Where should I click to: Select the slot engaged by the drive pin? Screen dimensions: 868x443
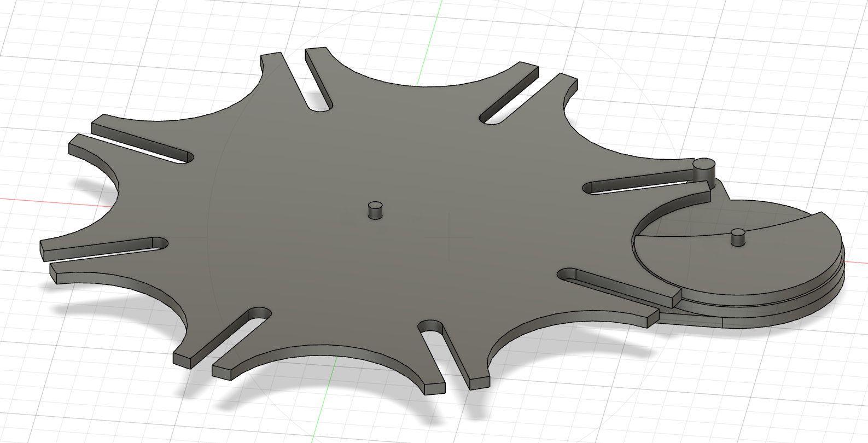pos(640,182)
